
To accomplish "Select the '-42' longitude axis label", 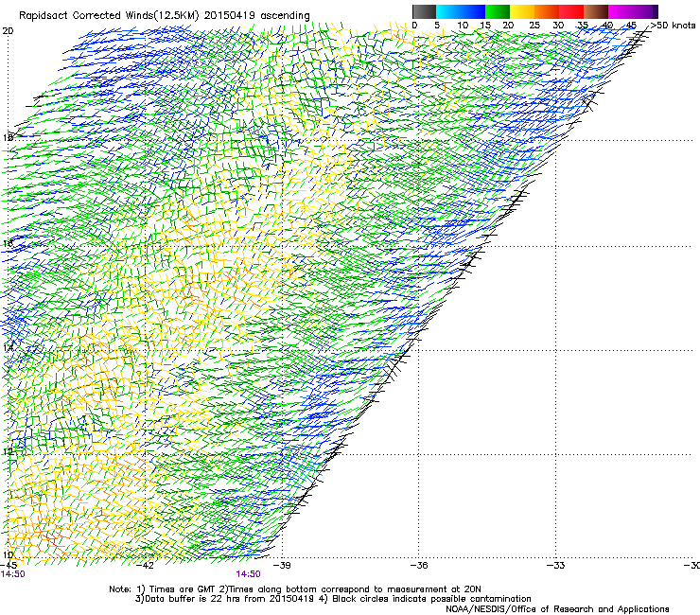I will [145, 565].
